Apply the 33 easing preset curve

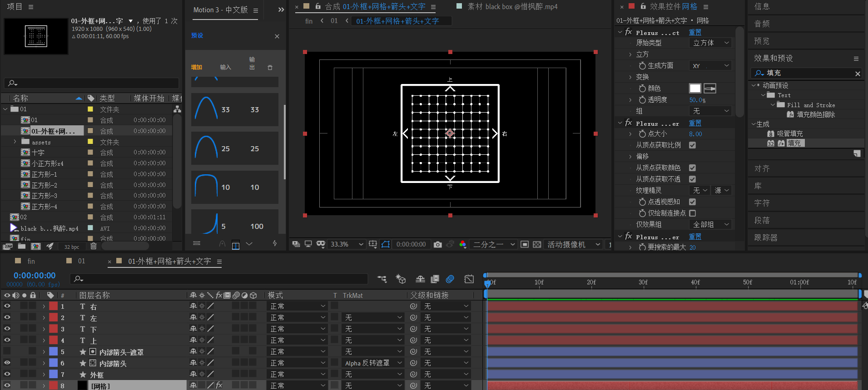click(x=234, y=109)
